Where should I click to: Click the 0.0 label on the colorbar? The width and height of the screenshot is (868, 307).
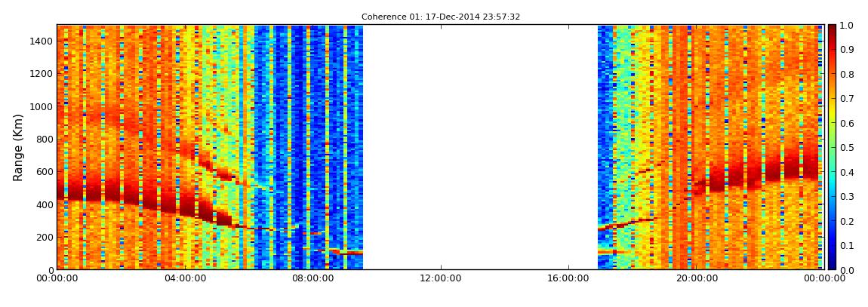pyautogui.click(x=848, y=270)
